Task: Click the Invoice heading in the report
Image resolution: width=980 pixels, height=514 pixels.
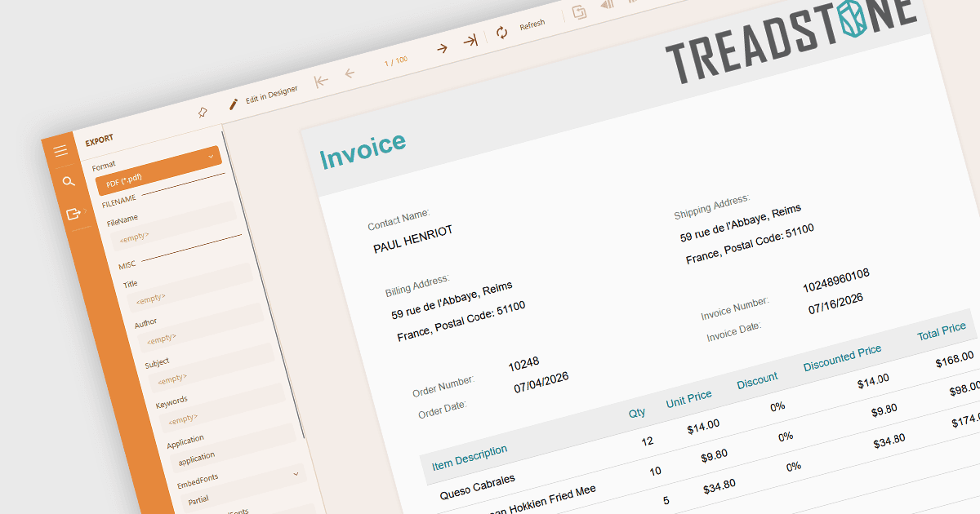Action: coord(363,150)
